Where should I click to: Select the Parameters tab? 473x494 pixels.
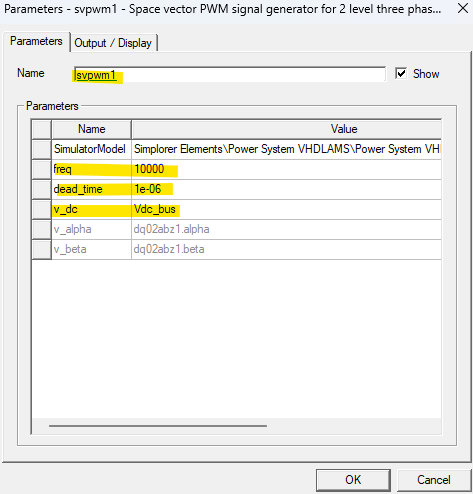pos(36,41)
